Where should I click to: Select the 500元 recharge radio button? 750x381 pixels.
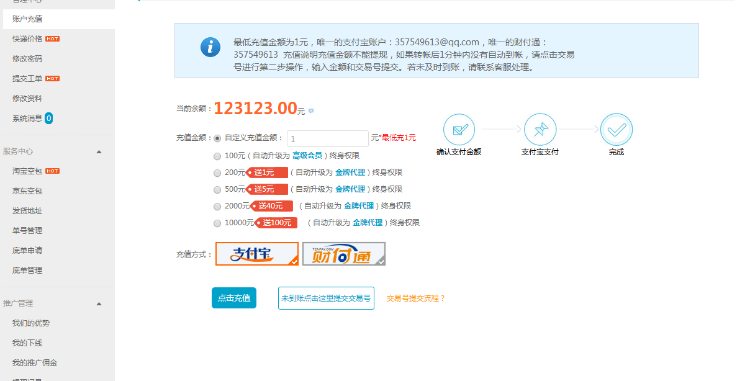(217, 189)
